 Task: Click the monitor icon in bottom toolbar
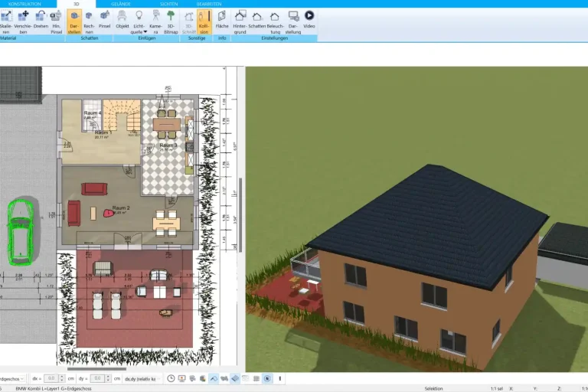pos(182,378)
